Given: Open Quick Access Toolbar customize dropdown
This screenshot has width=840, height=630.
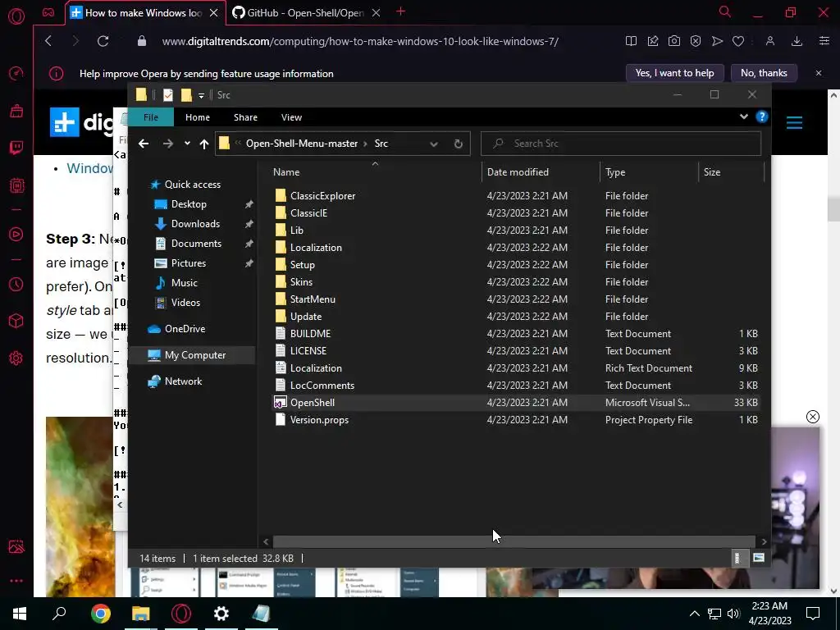Looking at the screenshot, I should pyautogui.click(x=202, y=95).
